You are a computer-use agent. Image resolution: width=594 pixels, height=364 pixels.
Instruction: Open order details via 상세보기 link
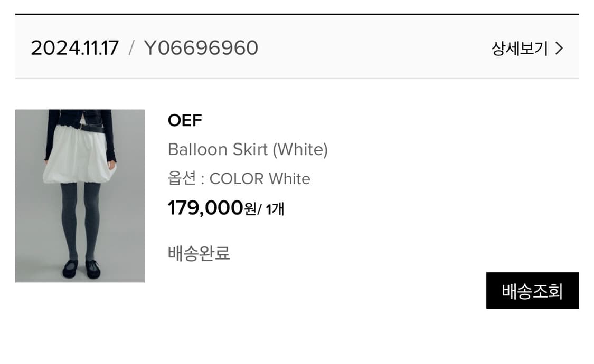point(520,49)
